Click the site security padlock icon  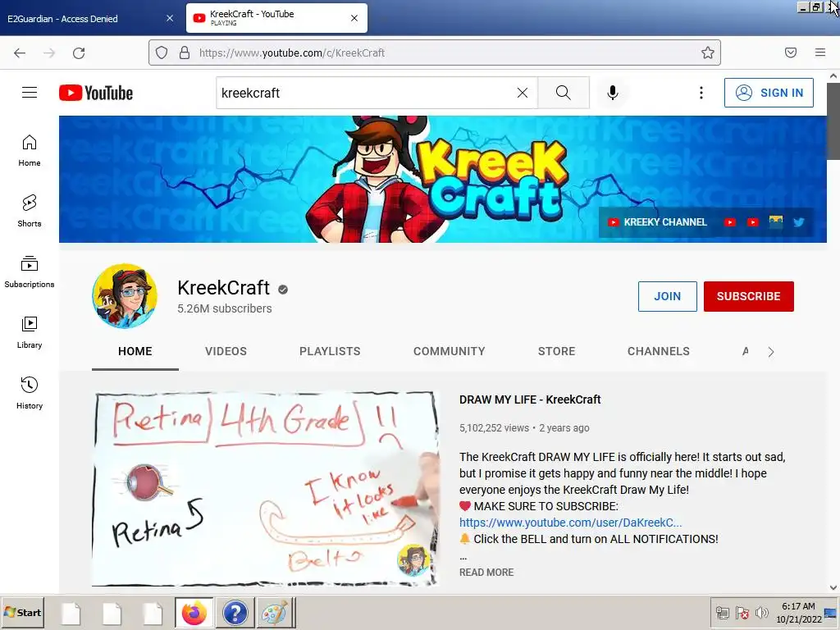click(x=185, y=52)
